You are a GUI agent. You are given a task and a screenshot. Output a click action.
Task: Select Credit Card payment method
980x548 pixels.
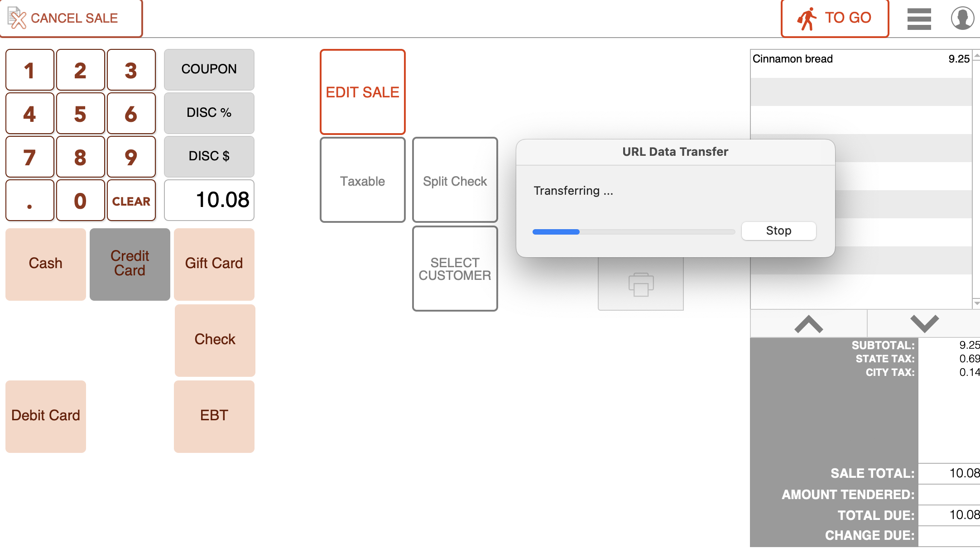coord(130,264)
